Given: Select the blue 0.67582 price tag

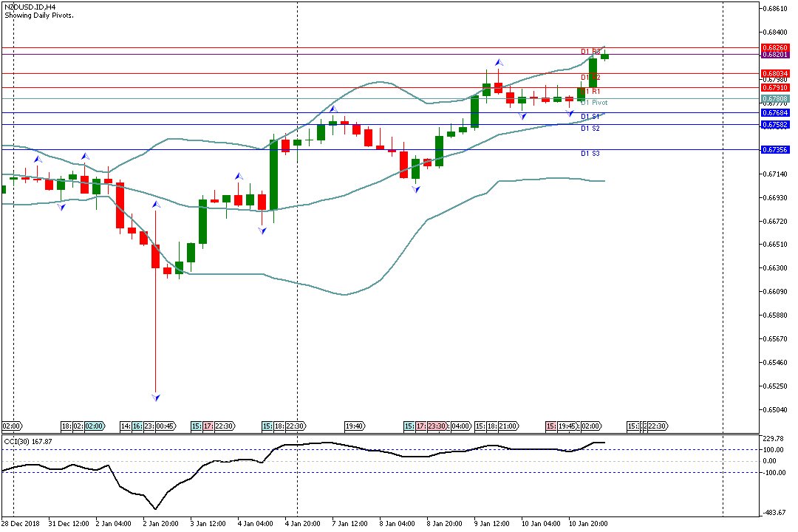Looking at the screenshot, I should coord(774,124).
